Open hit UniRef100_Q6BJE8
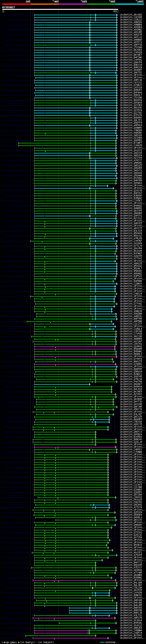The image size is (146, 644). pyautogui.click(x=131, y=628)
